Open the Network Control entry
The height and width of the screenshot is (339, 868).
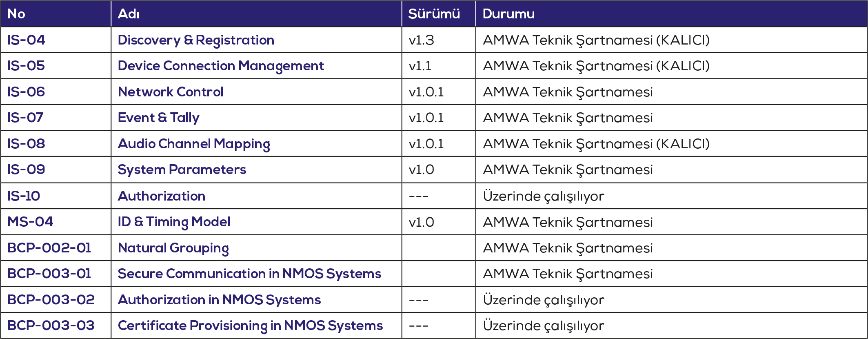coord(171,92)
